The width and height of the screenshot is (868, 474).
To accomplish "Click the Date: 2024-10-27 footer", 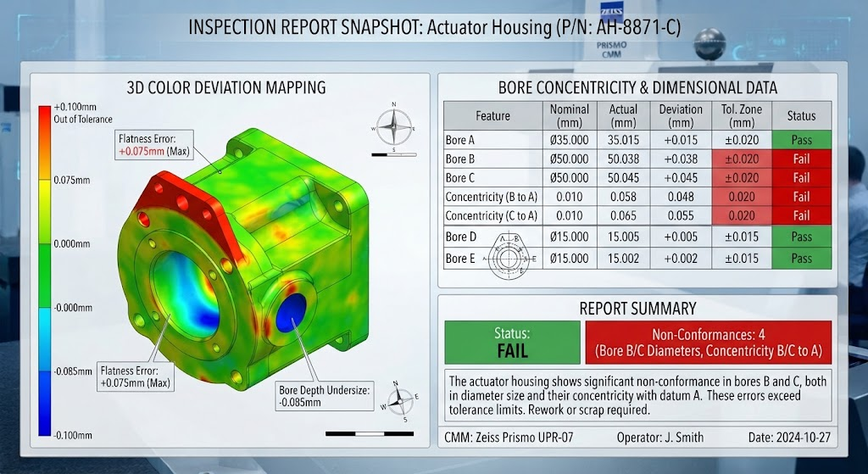I will point(789,437).
